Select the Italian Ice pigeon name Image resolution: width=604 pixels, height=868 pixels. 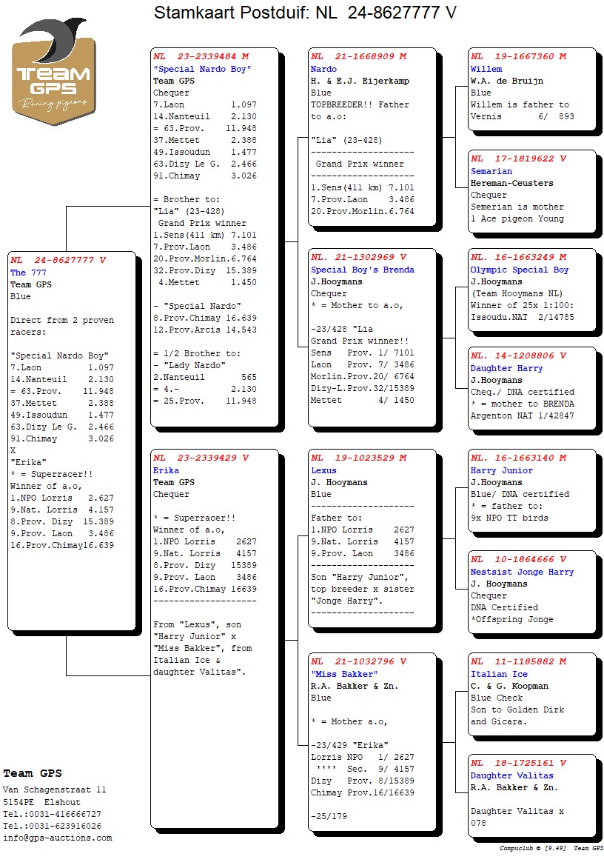click(499, 674)
